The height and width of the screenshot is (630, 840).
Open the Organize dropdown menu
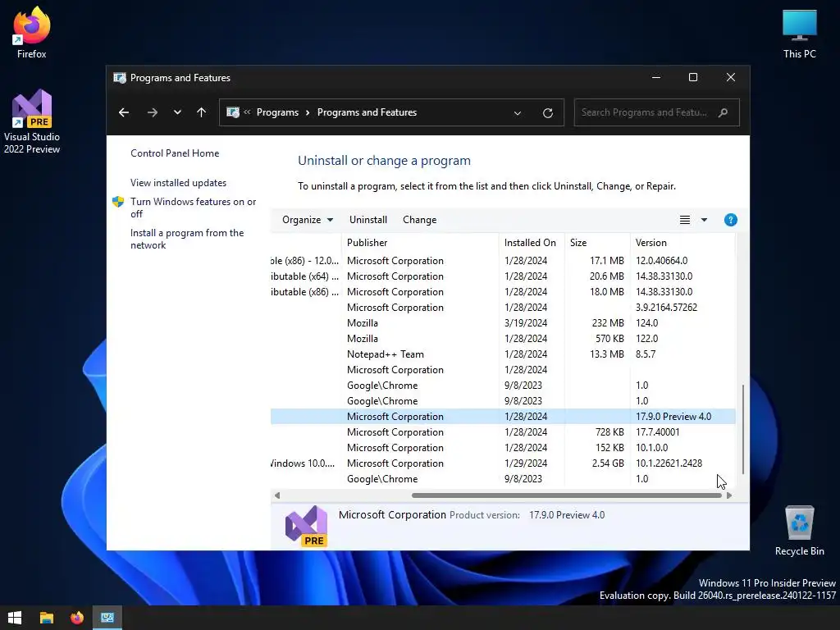point(308,220)
